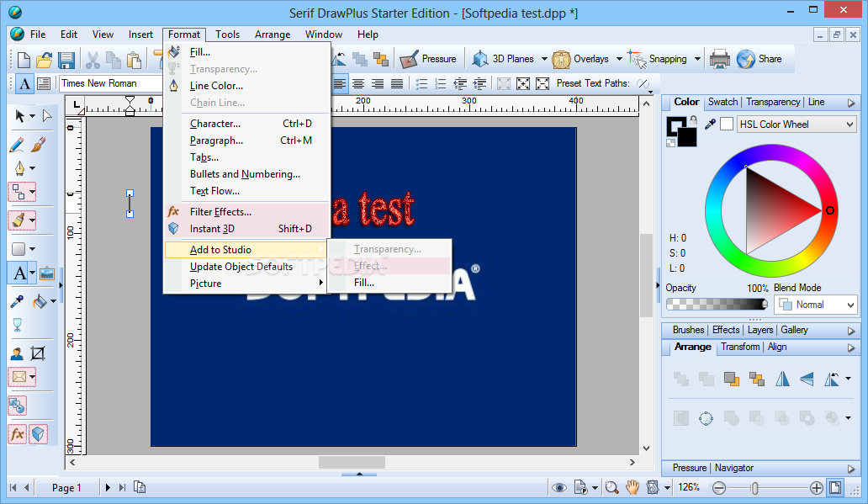
Task: Click the Paste clipboard icon
Action: coord(134,59)
